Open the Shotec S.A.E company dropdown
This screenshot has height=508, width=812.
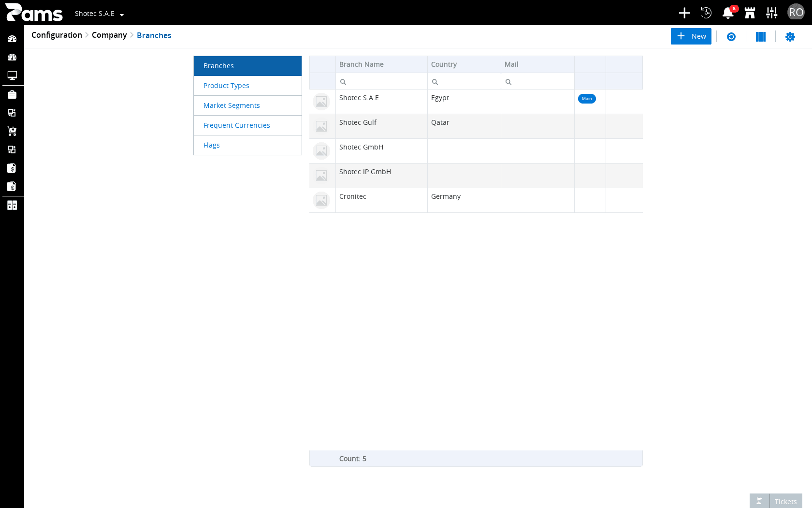coord(99,14)
